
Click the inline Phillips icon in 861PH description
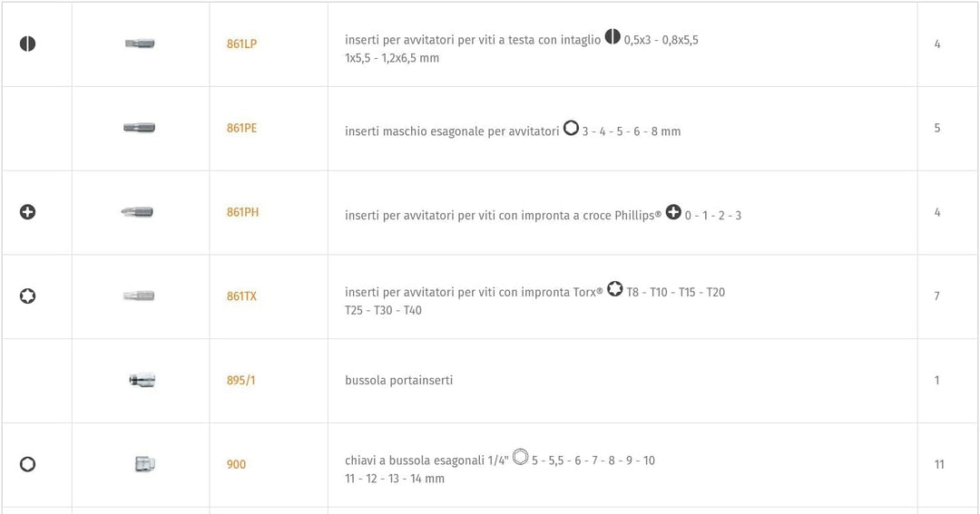click(x=673, y=212)
